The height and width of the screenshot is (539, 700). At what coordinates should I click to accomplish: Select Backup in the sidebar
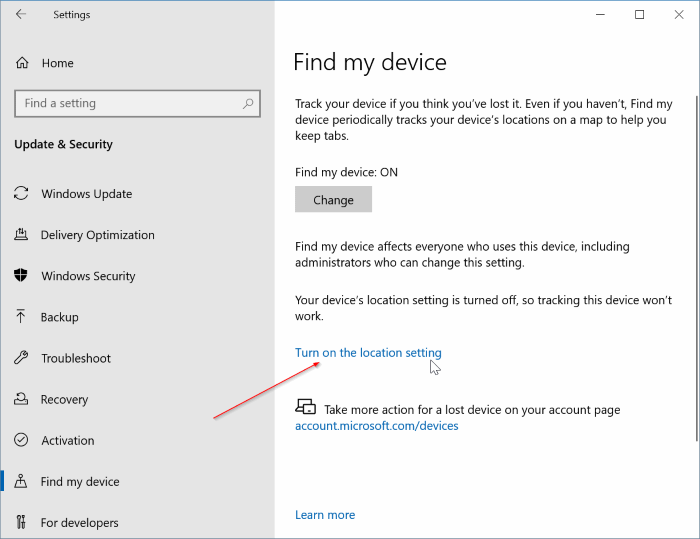pyautogui.click(x=59, y=317)
